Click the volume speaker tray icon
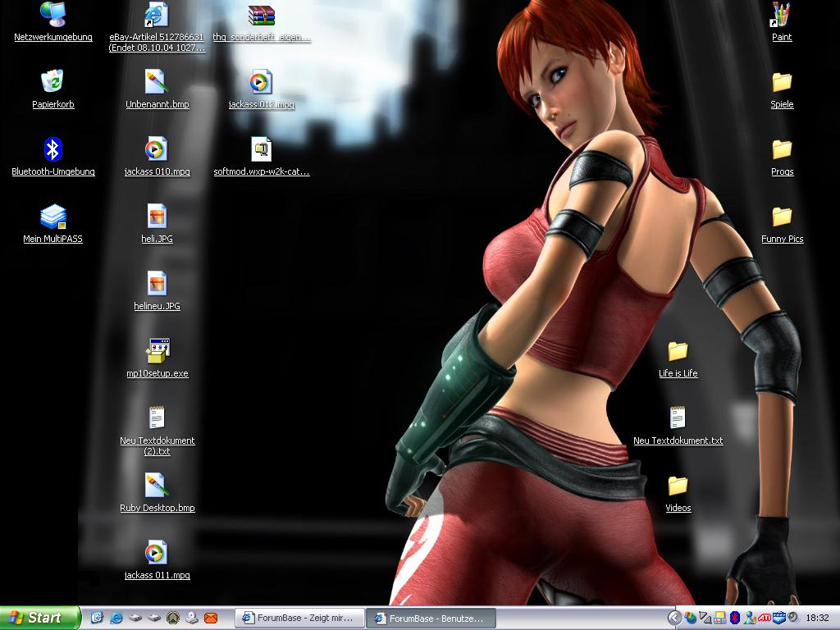 coord(794,618)
